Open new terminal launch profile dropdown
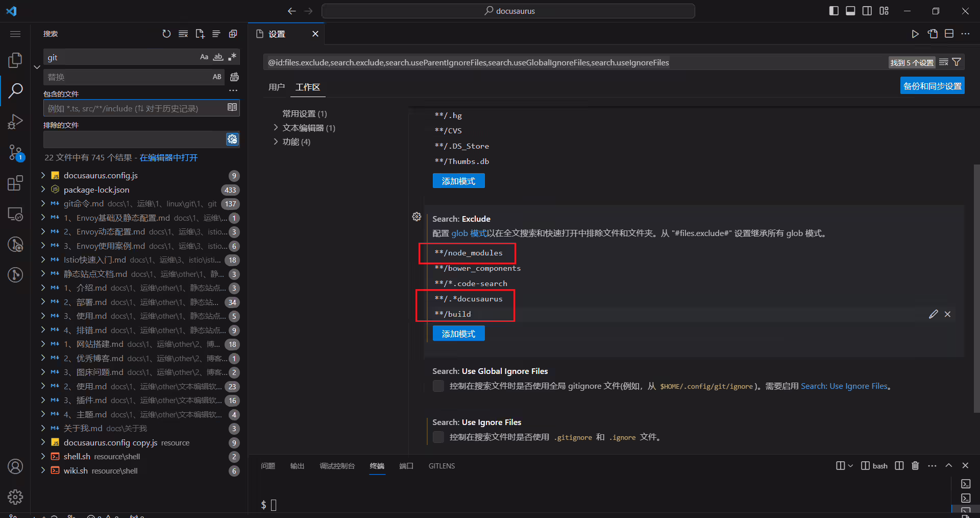980x518 pixels. click(850, 465)
